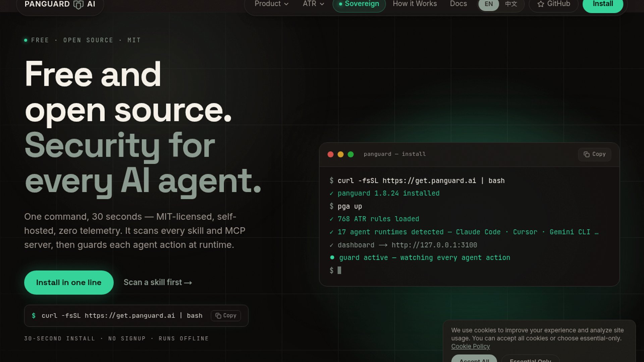Click the Install button in navbar

[603, 5]
